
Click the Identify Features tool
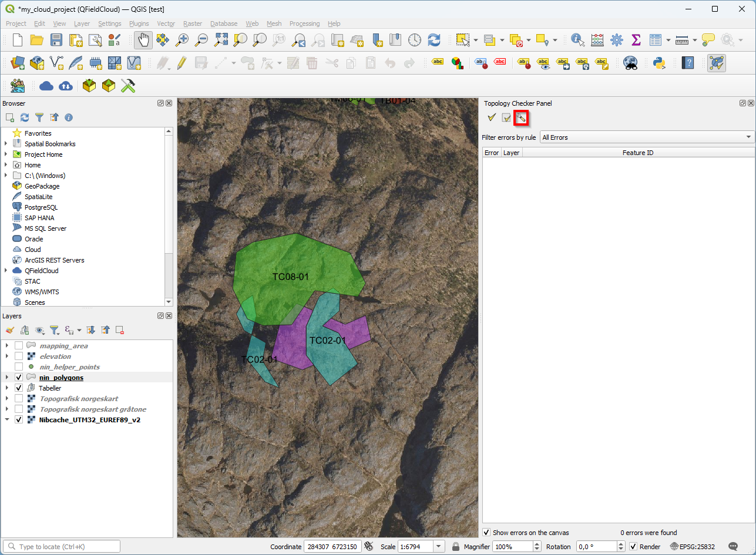tap(578, 40)
